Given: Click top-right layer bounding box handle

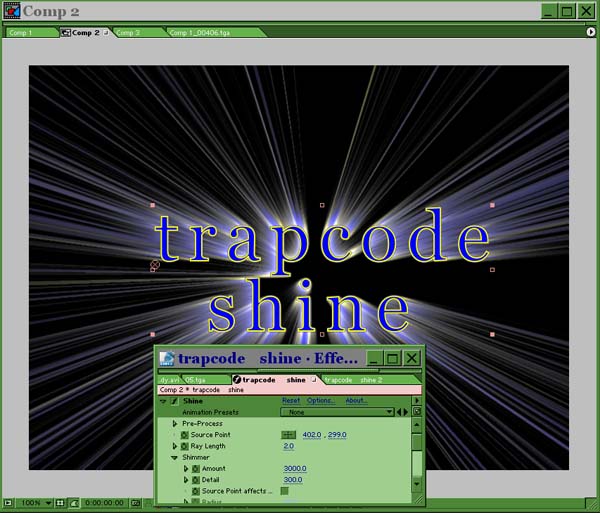Looking at the screenshot, I should (492, 205).
